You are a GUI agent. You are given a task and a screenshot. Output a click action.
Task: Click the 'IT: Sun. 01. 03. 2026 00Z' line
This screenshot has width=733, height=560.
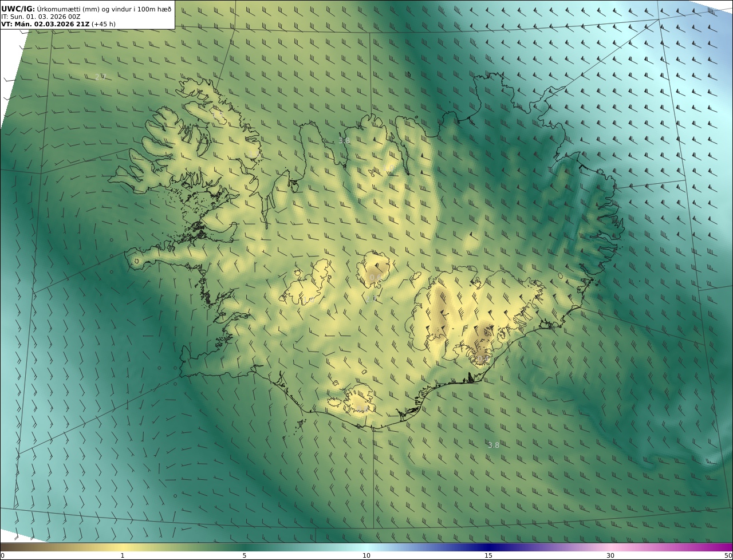(41, 17)
